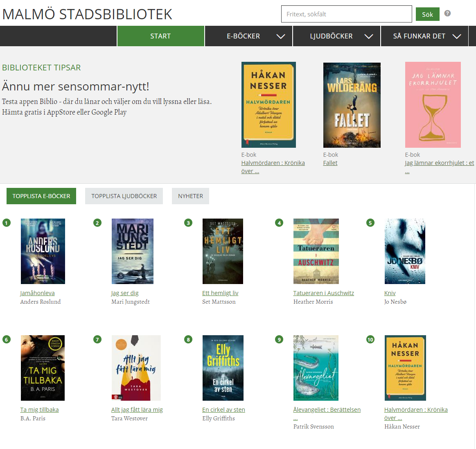Open the NYHETER tab
The height and width of the screenshot is (449, 476).
tap(190, 196)
